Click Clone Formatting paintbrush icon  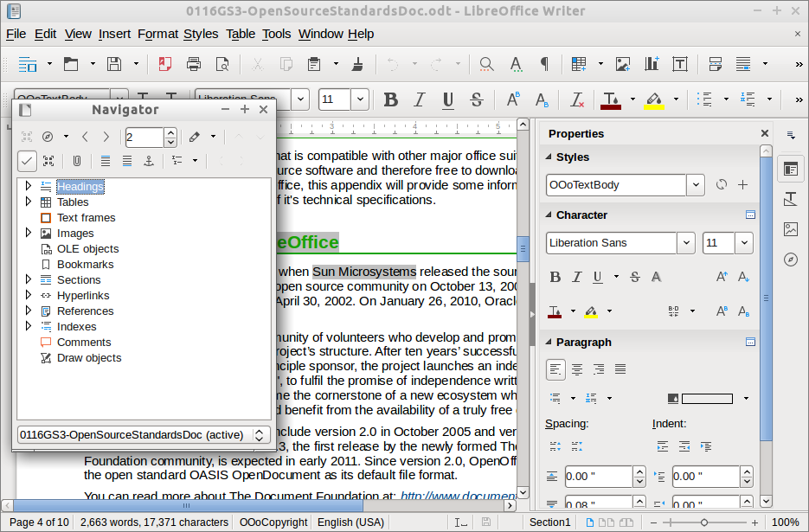357,64
